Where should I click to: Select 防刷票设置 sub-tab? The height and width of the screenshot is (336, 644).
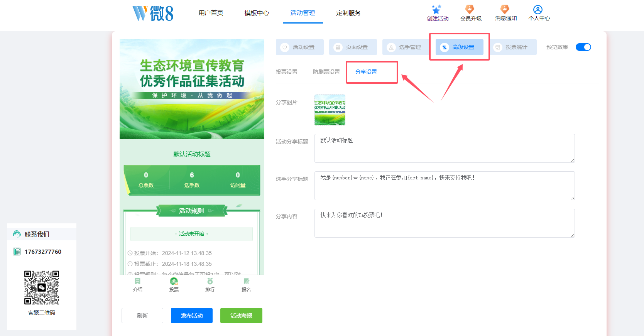click(326, 72)
